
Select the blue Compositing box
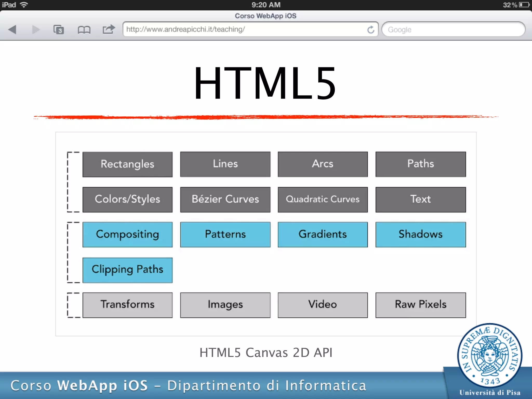[x=128, y=235]
